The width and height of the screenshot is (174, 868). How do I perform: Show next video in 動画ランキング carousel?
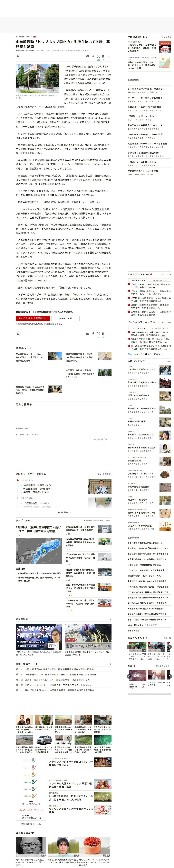coord(170,647)
